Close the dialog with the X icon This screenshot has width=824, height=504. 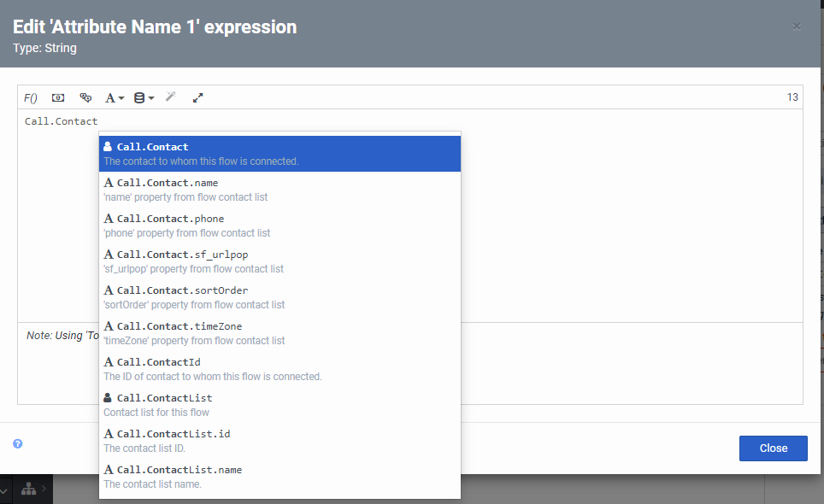797,26
